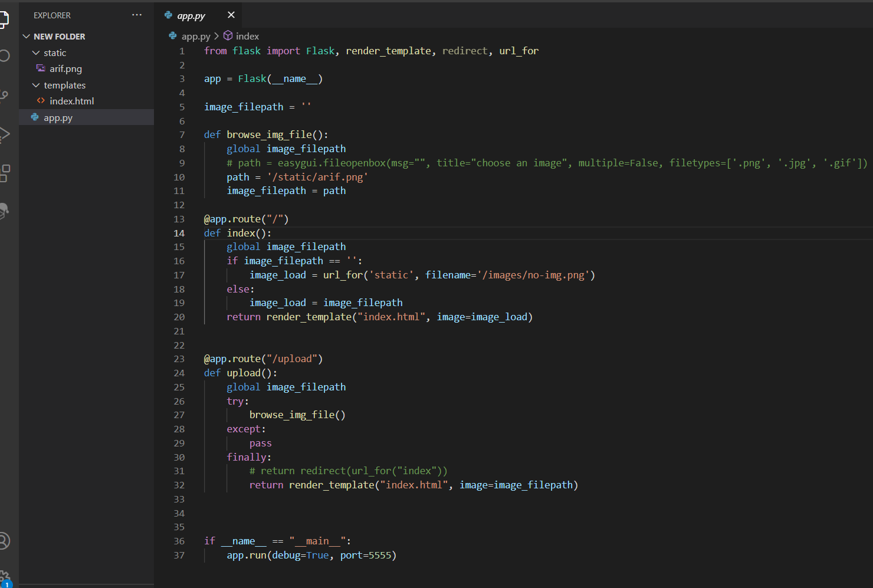Open arif.png in the explorer
The image size is (873, 588).
coord(65,69)
